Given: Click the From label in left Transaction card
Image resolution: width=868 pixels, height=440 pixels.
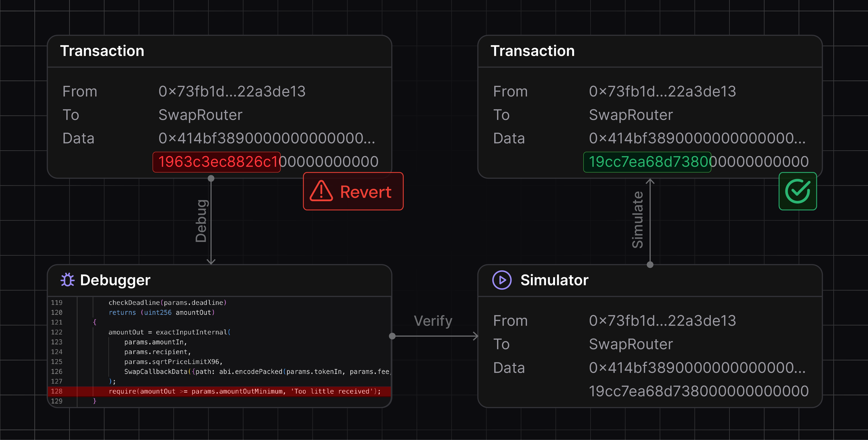Looking at the screenshot, I should pos(80,92).
